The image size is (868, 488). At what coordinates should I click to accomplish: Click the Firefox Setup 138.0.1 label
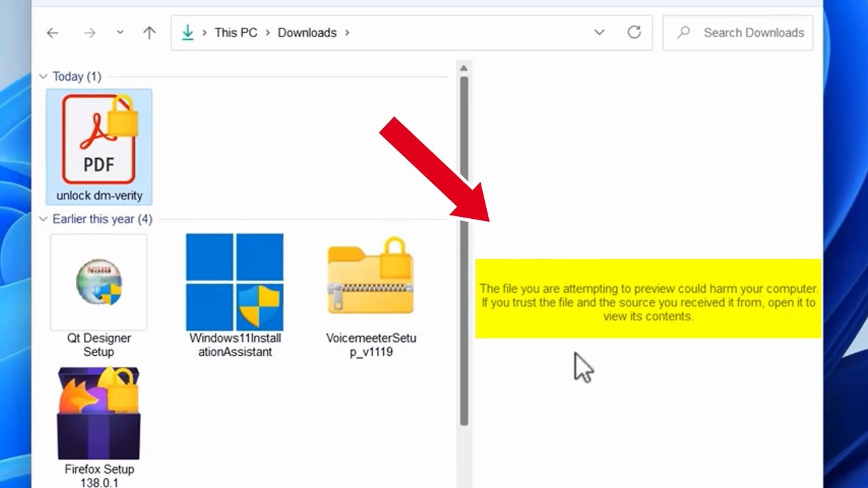(x=99, y=475)
